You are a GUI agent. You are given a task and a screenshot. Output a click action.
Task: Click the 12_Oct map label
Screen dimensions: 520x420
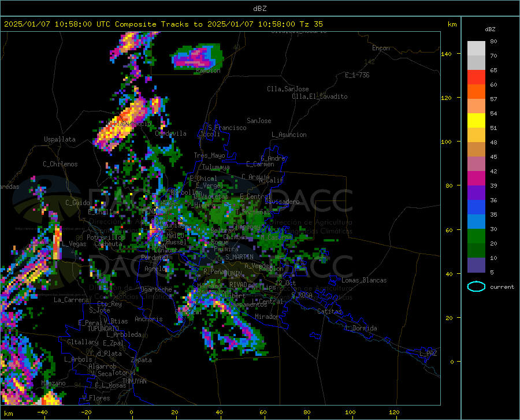(285, 283)
